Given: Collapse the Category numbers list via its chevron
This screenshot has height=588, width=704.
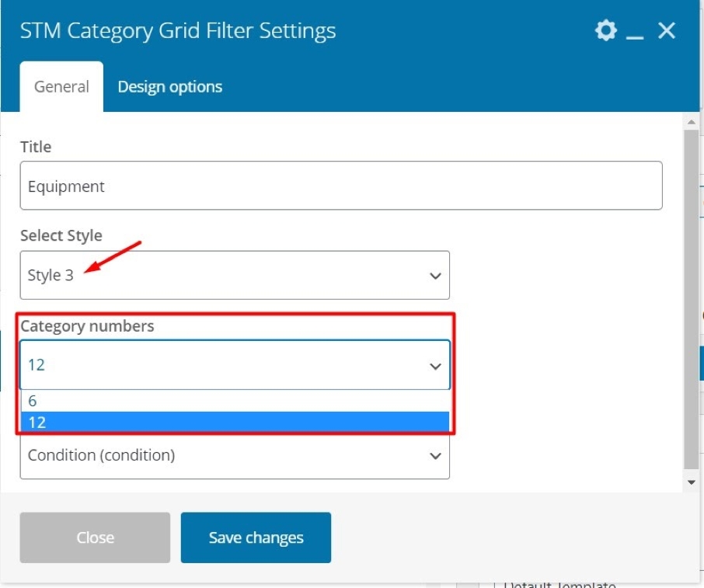Looking at the screenshot, I should click(x=435, y=367).
